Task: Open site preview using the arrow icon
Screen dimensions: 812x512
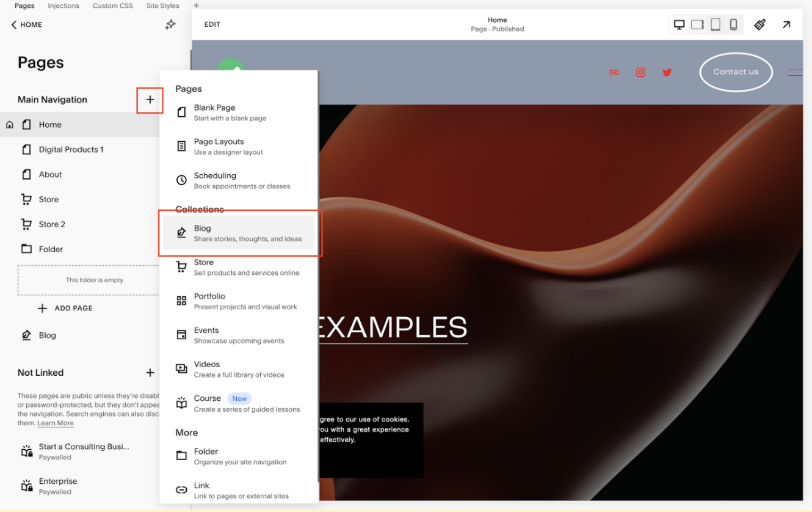Action: (787, 24)
